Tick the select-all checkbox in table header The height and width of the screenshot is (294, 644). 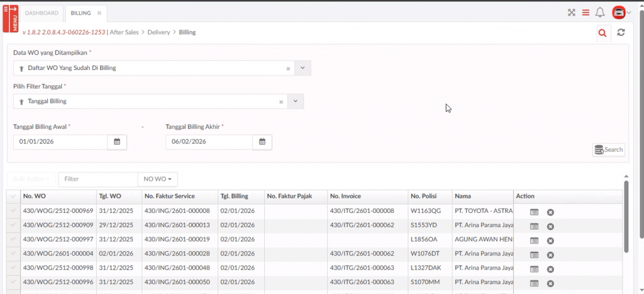click(13, 196)
